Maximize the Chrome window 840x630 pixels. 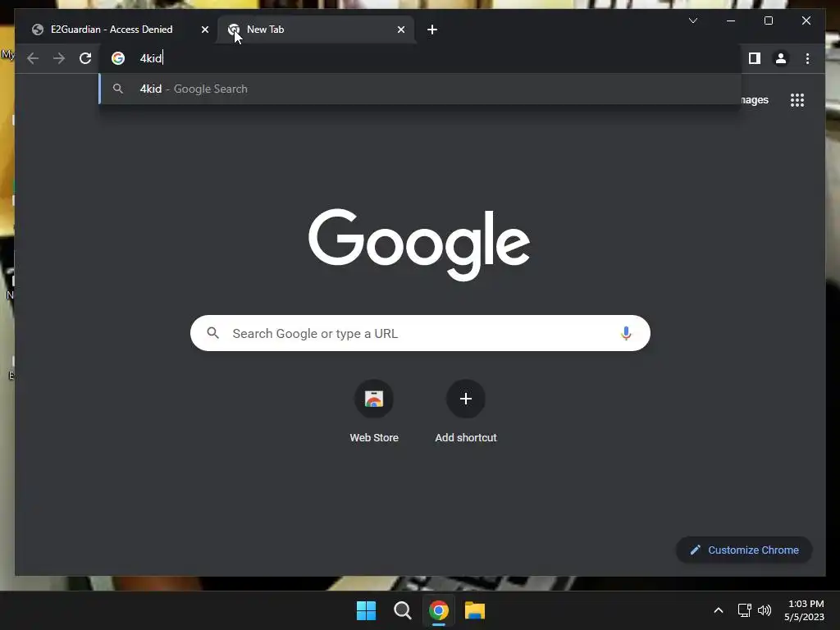click(768, 21)
